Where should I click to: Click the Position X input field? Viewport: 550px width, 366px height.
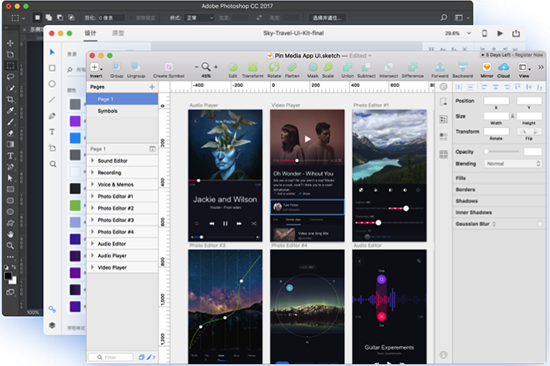(496, 101)
